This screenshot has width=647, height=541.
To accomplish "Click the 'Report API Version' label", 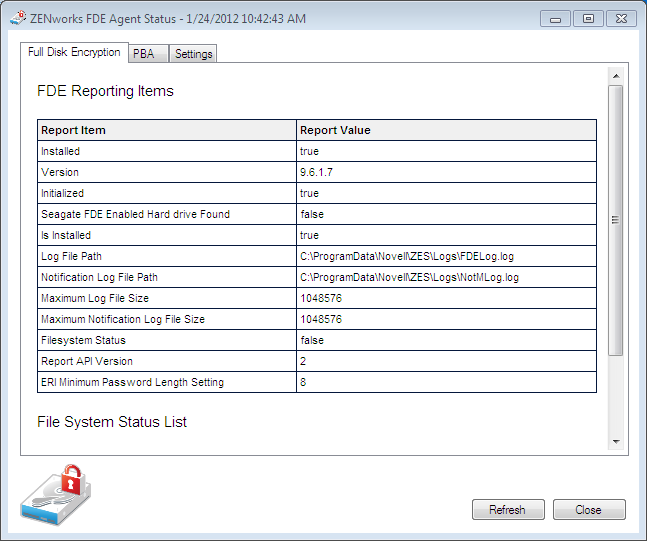I will 87,361.
